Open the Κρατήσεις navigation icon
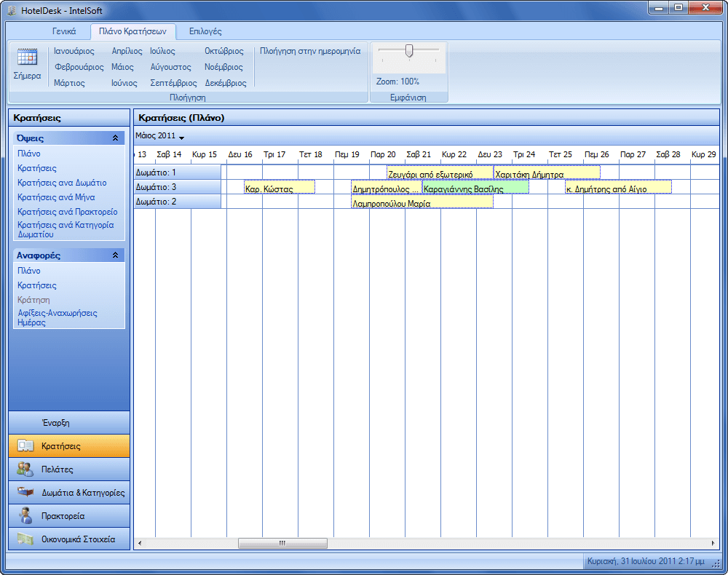728x575 pixels. click(25, 446)
